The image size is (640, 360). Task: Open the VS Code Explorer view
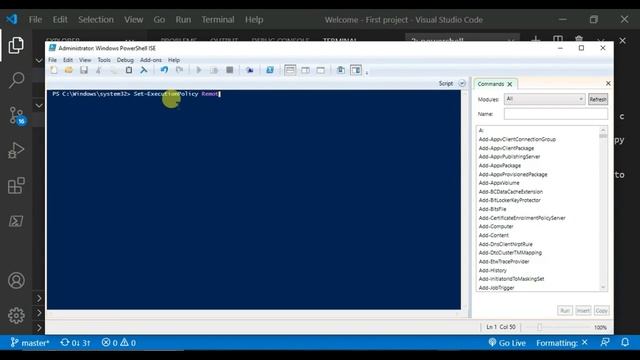click(16, 45)
